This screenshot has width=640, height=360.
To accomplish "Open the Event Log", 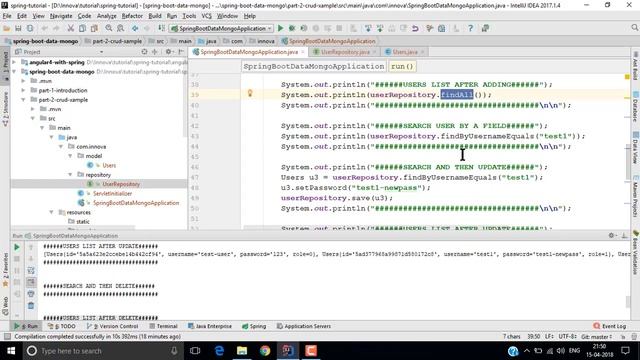I will tap(610, 326).
